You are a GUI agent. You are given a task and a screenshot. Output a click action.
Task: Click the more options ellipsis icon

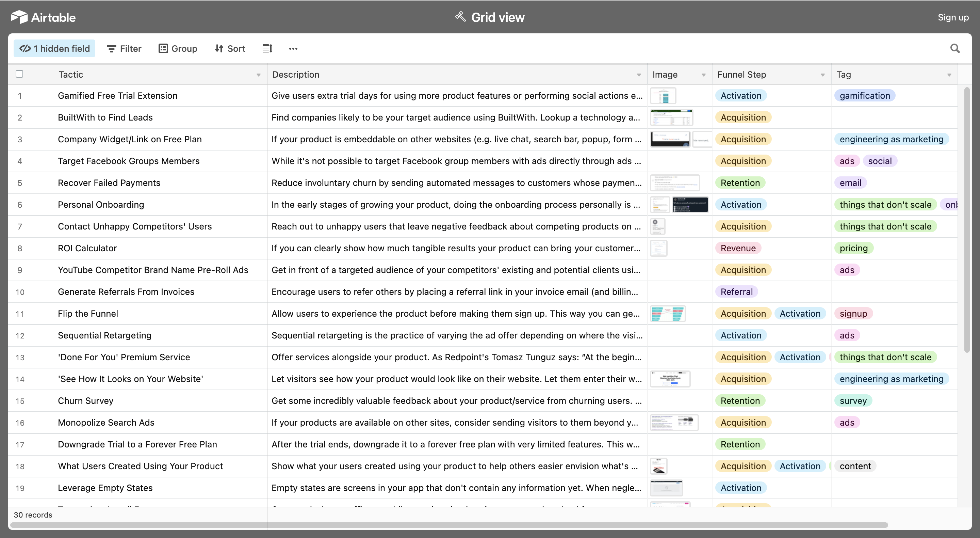tap(293, 48)
